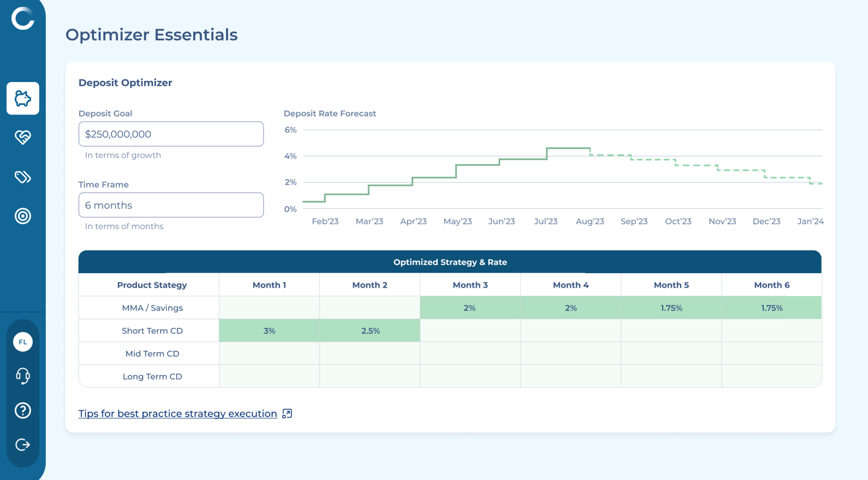Viewport: 868px width, 480px height.
Task: Select the Short Term CD Month 2 2.5% cell
Action: tap(370, 331)
